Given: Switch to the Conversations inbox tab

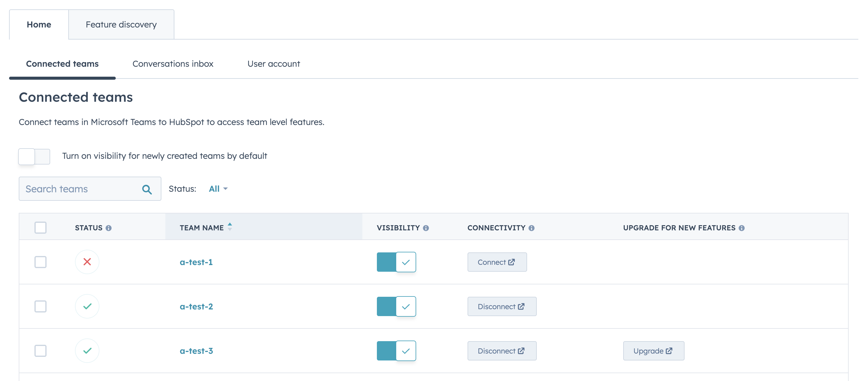Looking at the screenshot, I should (x=172, y=63).
